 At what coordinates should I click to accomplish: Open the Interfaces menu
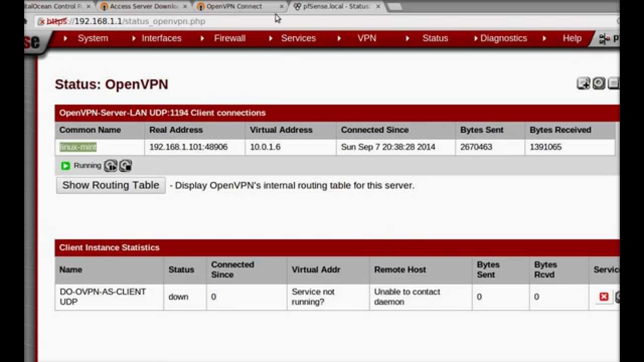(x=161, y=38)
